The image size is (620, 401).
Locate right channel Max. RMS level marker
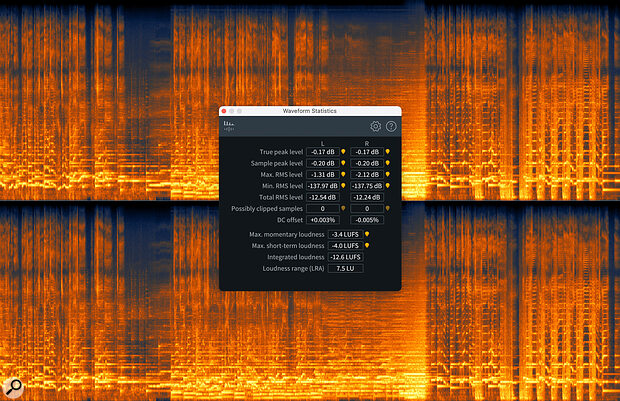tap(386, 175)
